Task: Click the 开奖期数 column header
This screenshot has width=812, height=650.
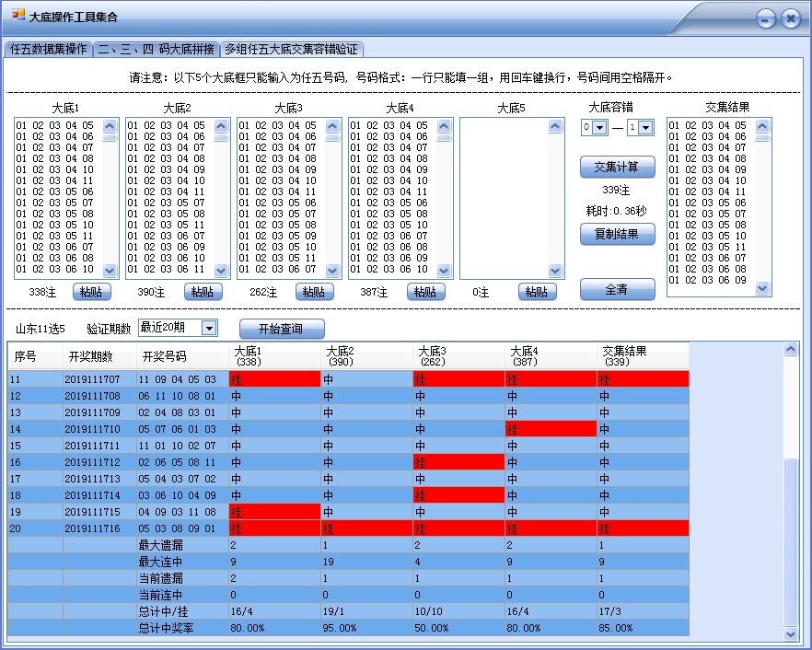Action: tap(89, 356)
